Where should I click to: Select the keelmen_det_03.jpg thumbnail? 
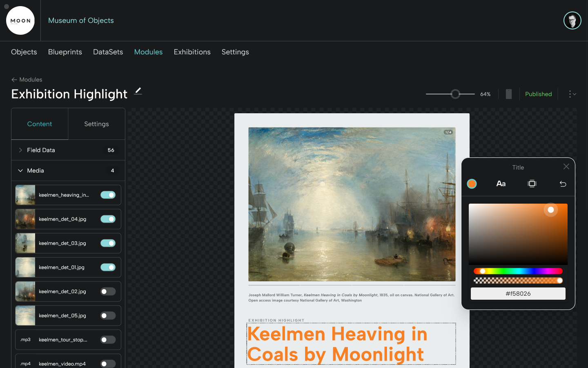pos(25,243)
